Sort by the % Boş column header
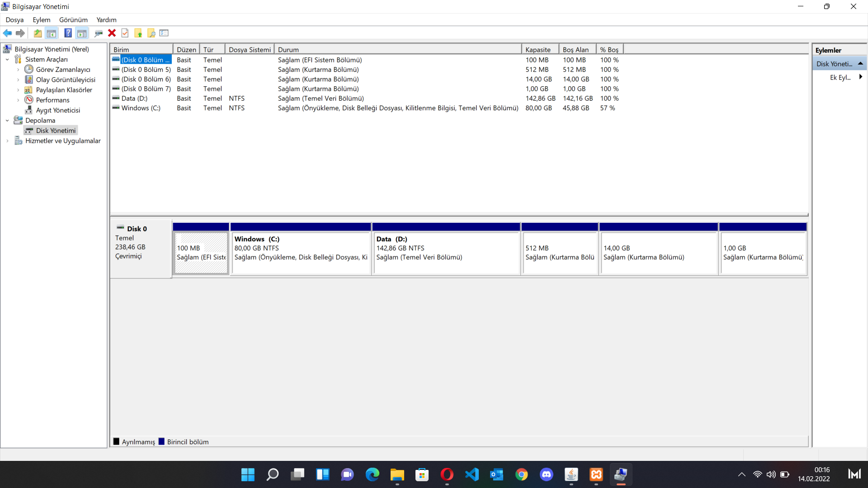This screenshot has height=488, width=868. (610, 50)
